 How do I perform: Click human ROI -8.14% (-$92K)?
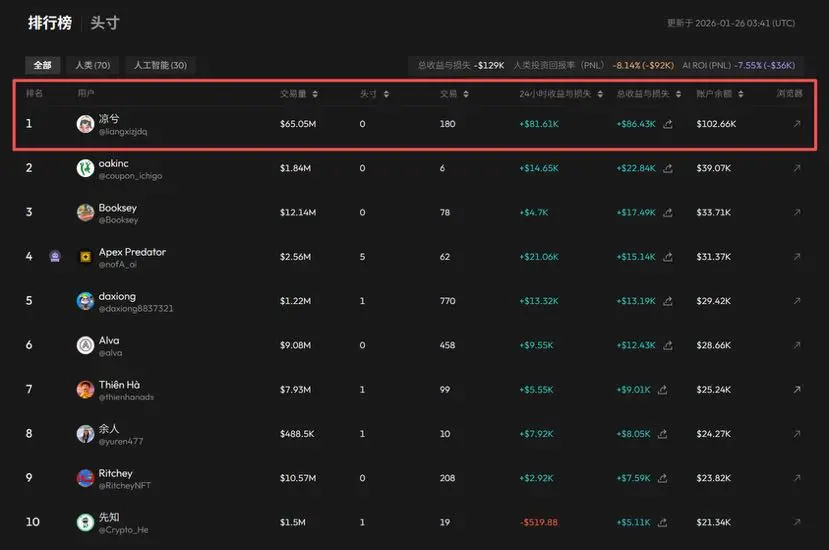(x=643, y=66)
